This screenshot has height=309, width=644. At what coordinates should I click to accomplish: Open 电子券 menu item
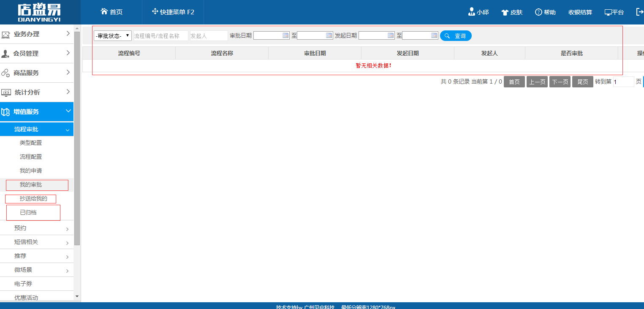click(x=23, y=284)
